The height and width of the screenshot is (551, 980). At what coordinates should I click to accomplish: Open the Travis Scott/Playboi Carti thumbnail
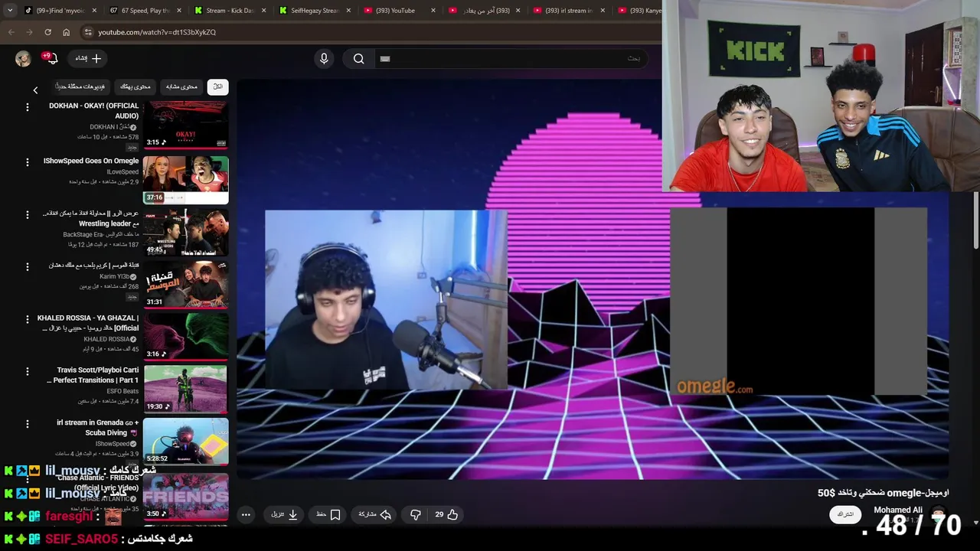tap(185, 389)
